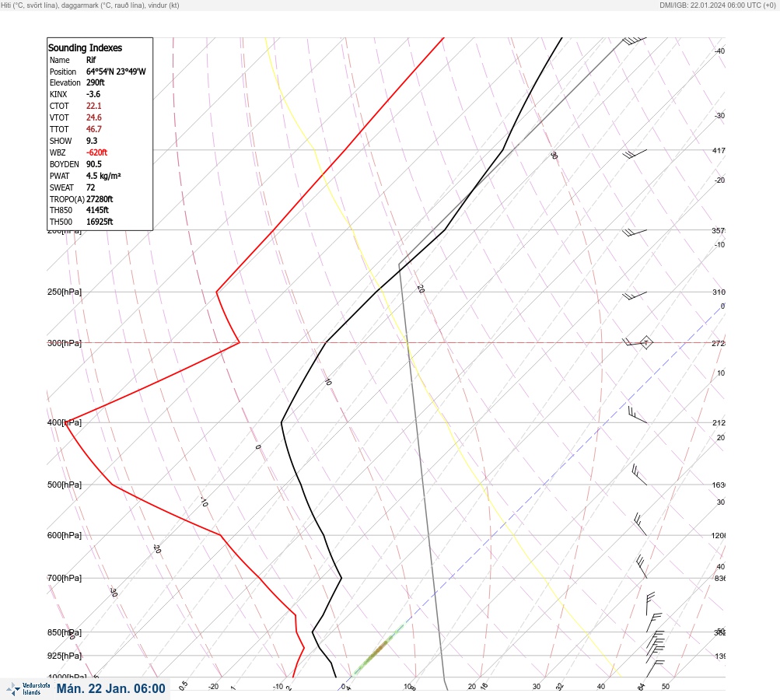Screen dimensions: 780x700
Task: Click the -30 label on right axis
Action: click(719, 115)
